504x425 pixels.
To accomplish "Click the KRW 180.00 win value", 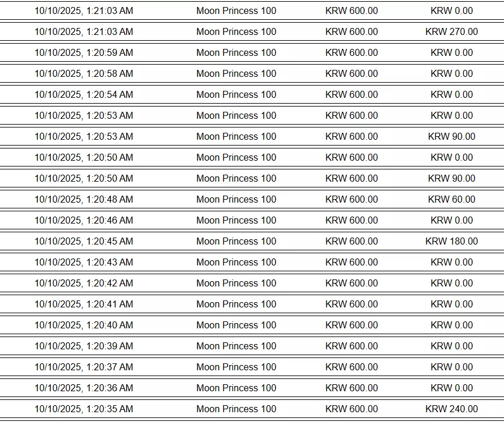I will (x=452, y=241).
